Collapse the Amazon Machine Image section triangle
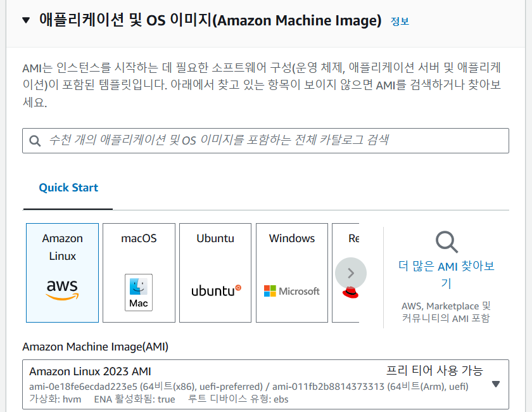 pyautogui.click(x=26, y=20)
